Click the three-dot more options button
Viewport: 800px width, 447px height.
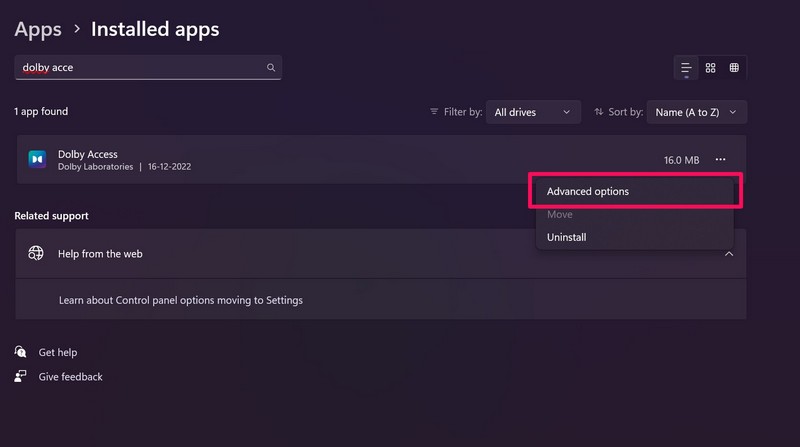[x=721, y=160]
